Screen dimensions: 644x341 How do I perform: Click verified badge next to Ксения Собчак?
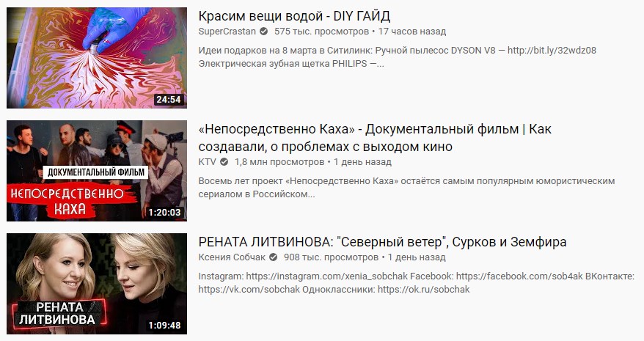[x=273, y=257]
